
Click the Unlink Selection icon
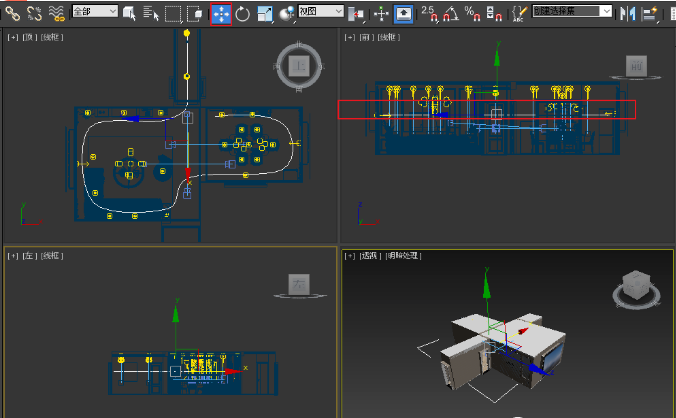click(34, 13)
